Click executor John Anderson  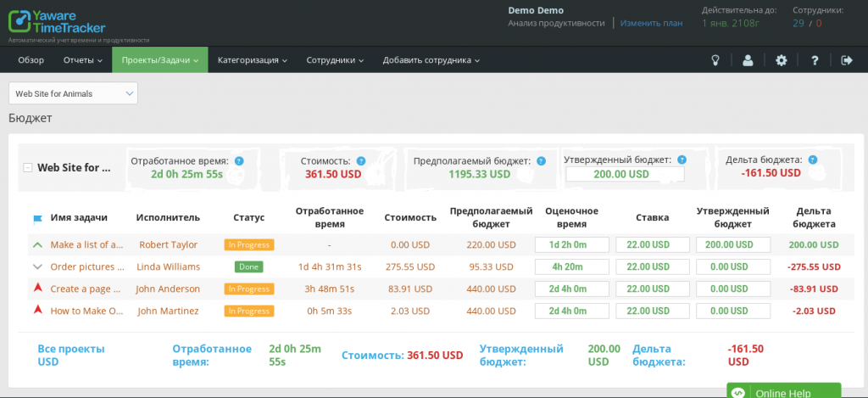point(169,289)
